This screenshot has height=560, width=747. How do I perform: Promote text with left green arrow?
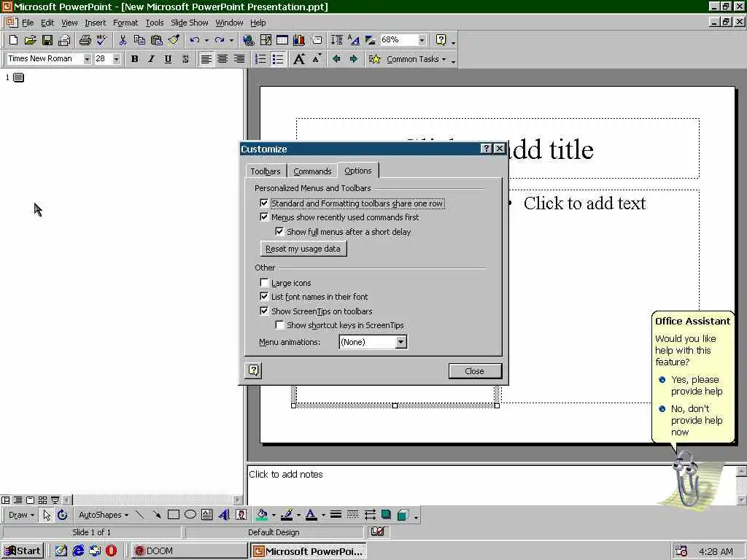[x=336, y=59]
